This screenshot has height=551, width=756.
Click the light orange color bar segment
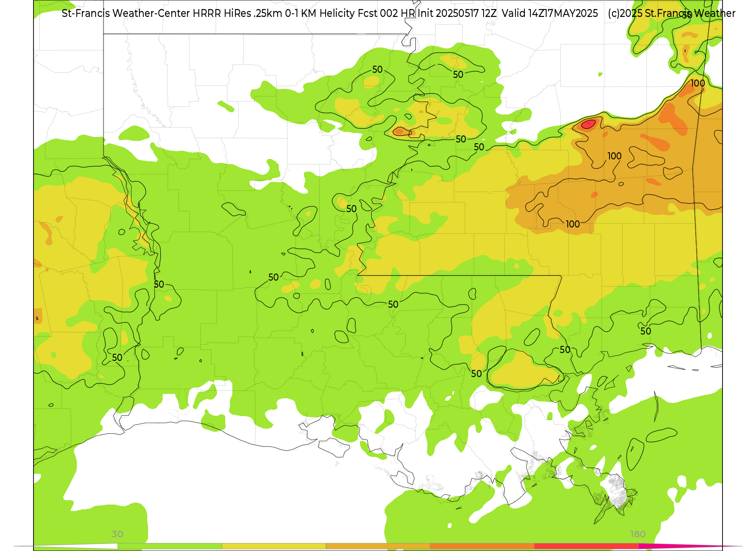(378, 546)
